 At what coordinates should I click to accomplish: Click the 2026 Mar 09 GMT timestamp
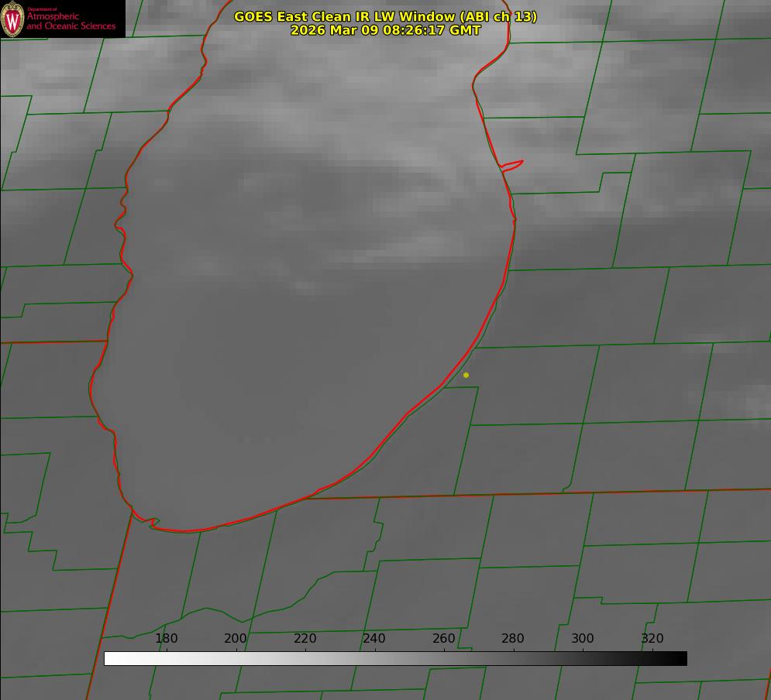(x=385, y=30)
